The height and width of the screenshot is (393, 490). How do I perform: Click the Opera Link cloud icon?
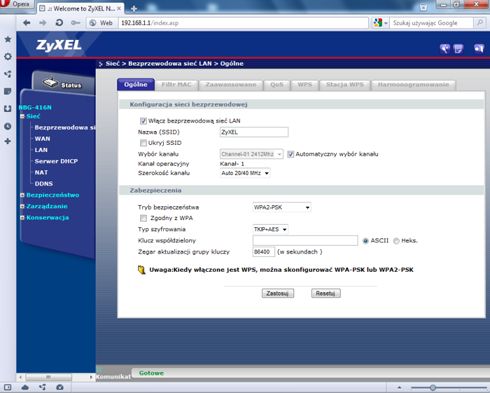tap(25, 387)
